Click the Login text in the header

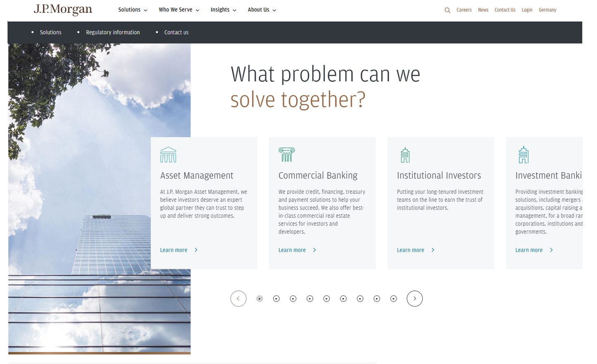(527, 10)
